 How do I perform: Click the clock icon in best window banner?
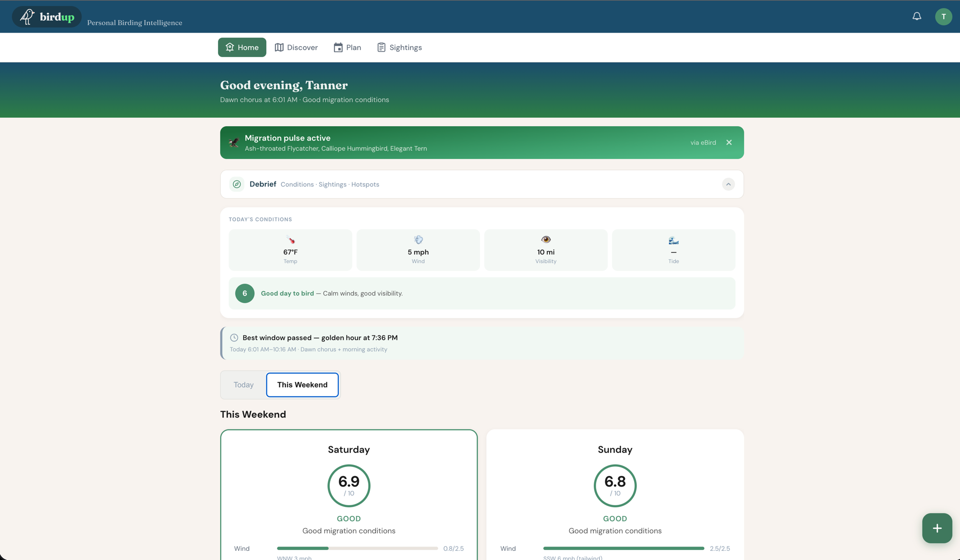[234, 337]
